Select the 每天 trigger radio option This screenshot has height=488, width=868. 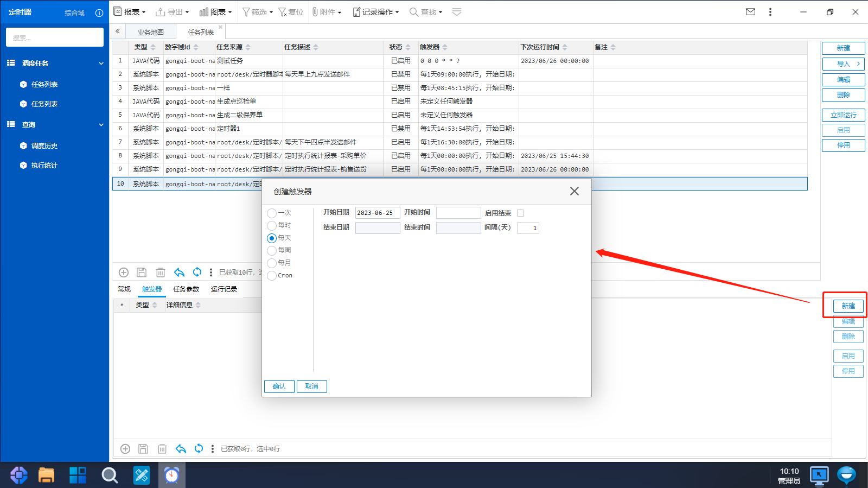(272, 238)
